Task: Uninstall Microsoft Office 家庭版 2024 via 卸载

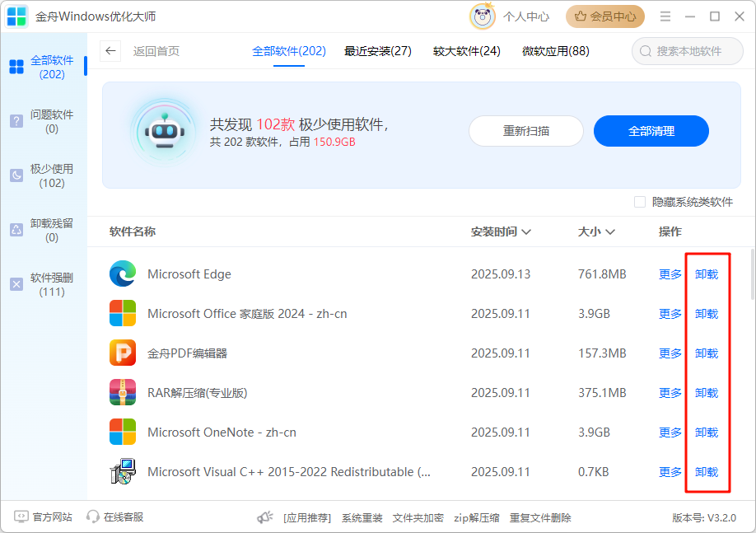Action: click(707, 314)
